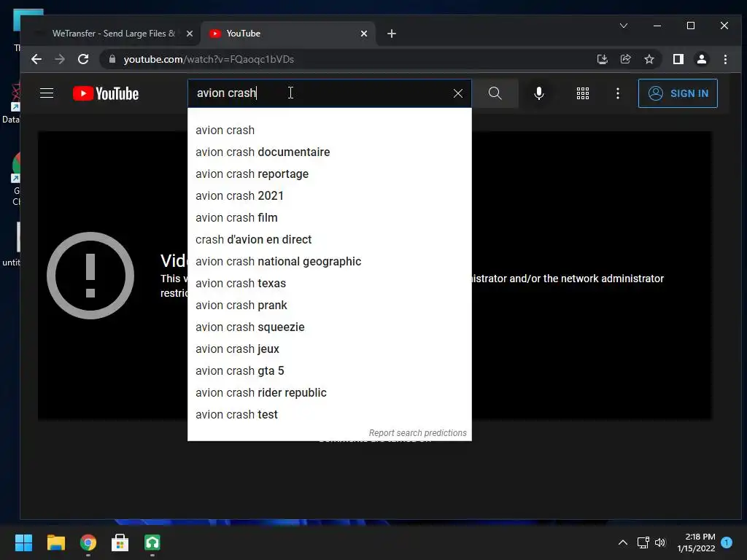Open YouTube settings three-dot menu

point(618,93)
